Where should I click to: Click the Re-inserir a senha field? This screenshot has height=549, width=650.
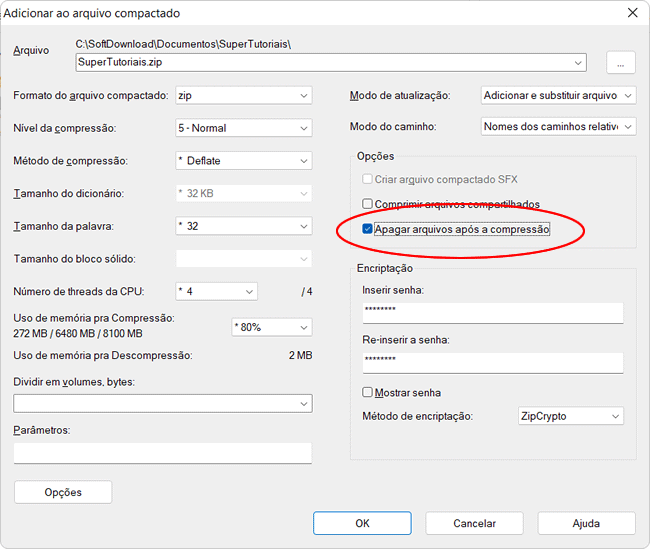[493, 362]
